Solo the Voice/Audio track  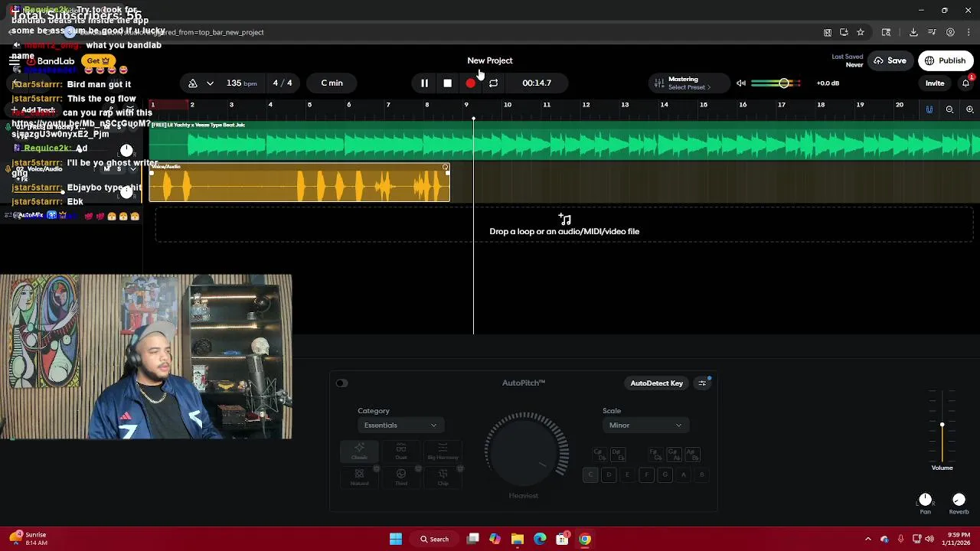coord(119,168)
